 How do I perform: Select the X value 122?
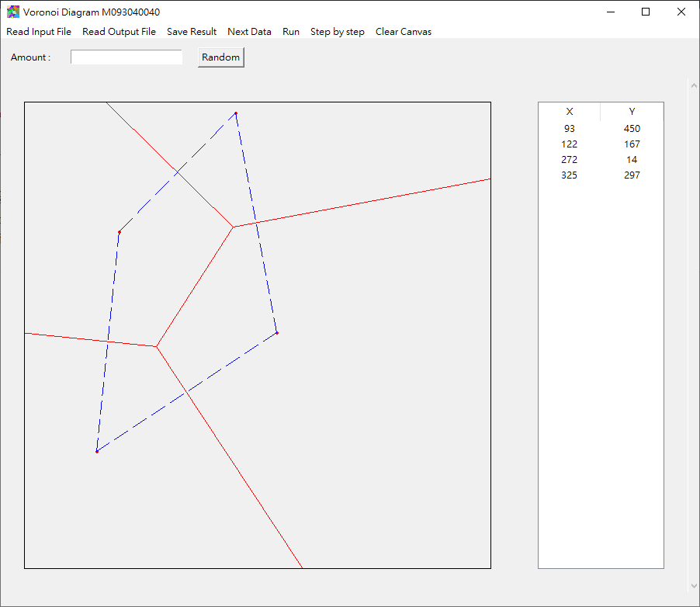click(569, 144)
